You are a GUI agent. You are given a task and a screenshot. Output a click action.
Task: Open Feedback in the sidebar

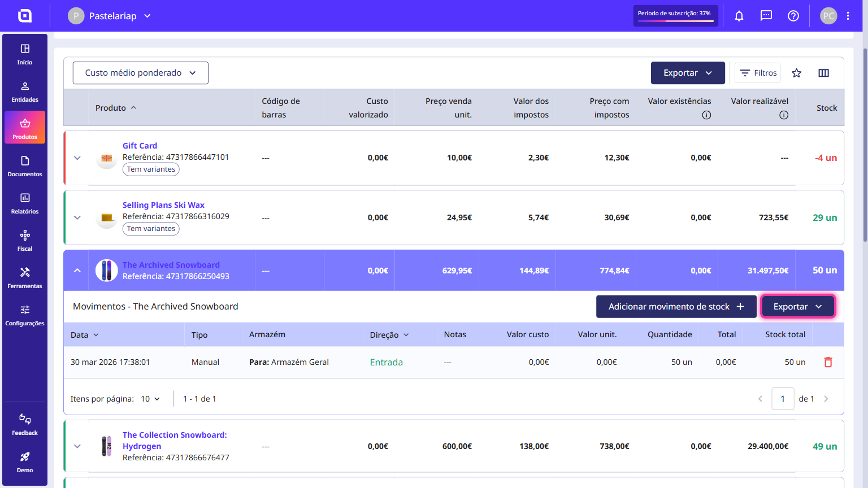tap(25, 425)
